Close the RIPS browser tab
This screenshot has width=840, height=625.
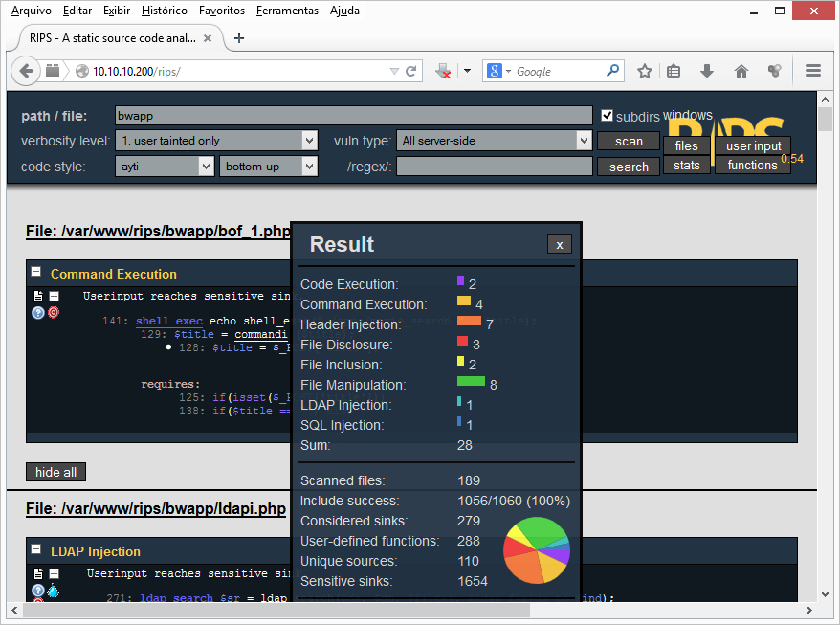(x=208, y=38)
